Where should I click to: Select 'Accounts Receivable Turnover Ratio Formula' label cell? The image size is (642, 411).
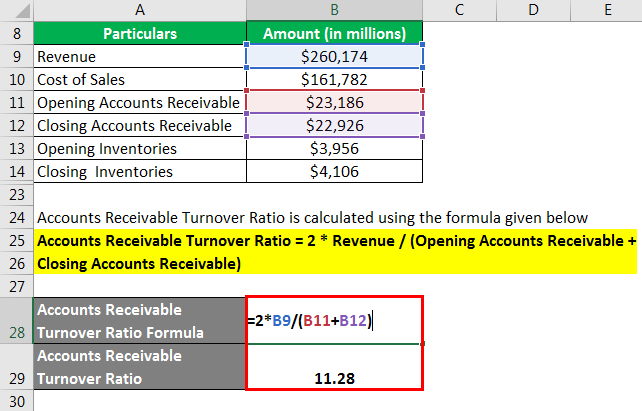click(x=140, y=321)
